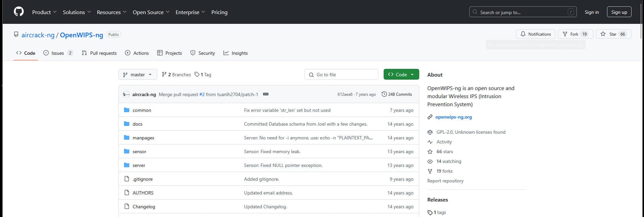This screenshot has height=217, width=644.
Task: Switch to the Actions tab
Action: click(x=137, y=53)
